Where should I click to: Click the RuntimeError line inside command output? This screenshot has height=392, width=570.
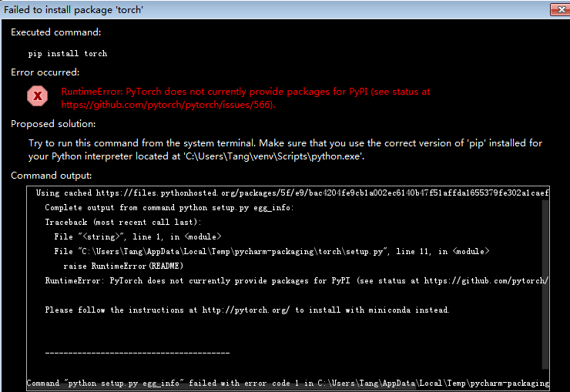coord(297,281)
